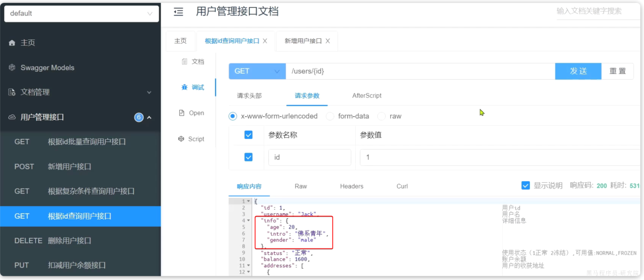Click the menu collapse icon beside the title

tap(179, 12)
